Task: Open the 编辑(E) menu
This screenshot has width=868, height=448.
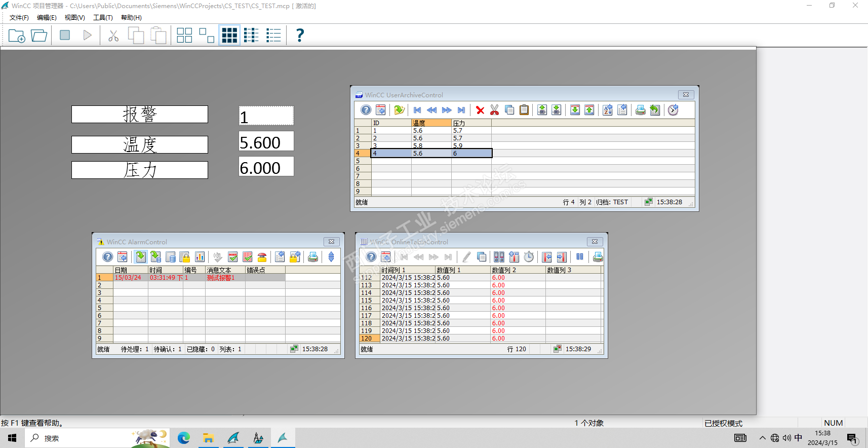Action: click(47, 18)
